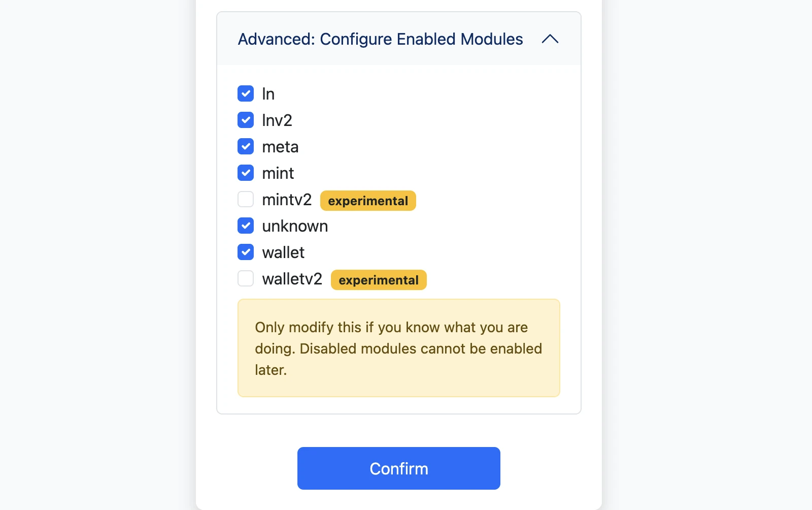812x510 pixels.
Task: Click the mint module label
Action: point(278,173)
